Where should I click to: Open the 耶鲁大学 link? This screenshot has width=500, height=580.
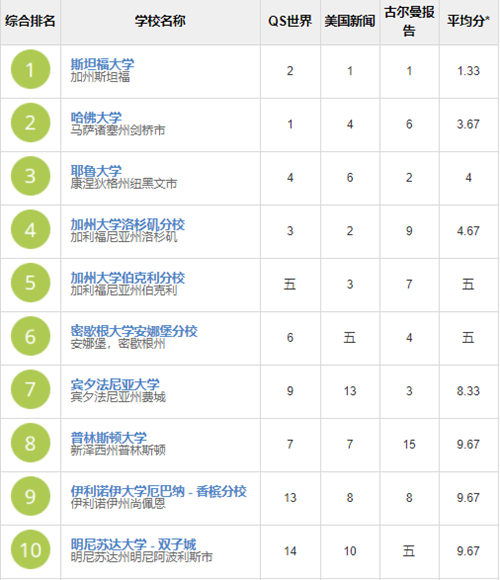click(96, 171)
